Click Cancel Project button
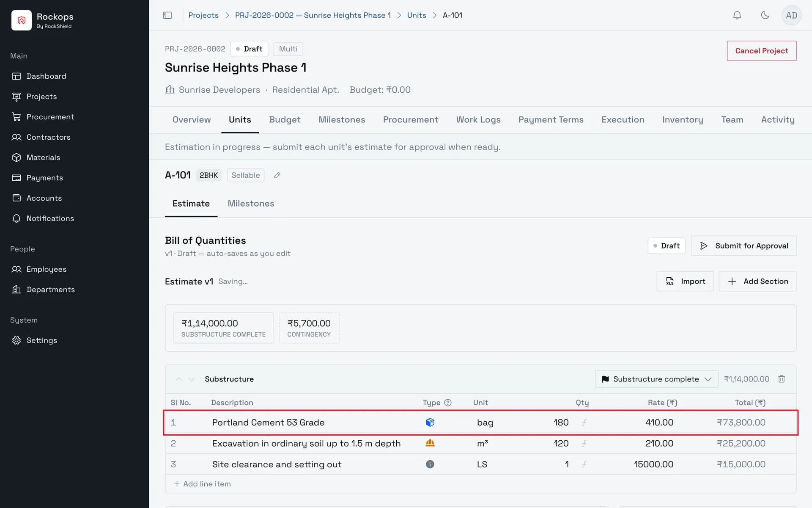Image resolution: width=812 pixels, height=508 pixels. click(x=761, y=51)
